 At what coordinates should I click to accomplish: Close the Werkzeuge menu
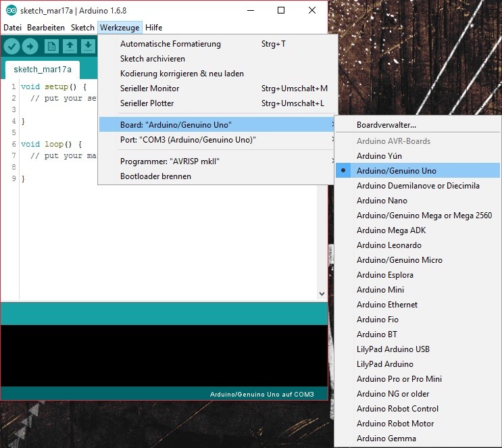tap(120, 28)
